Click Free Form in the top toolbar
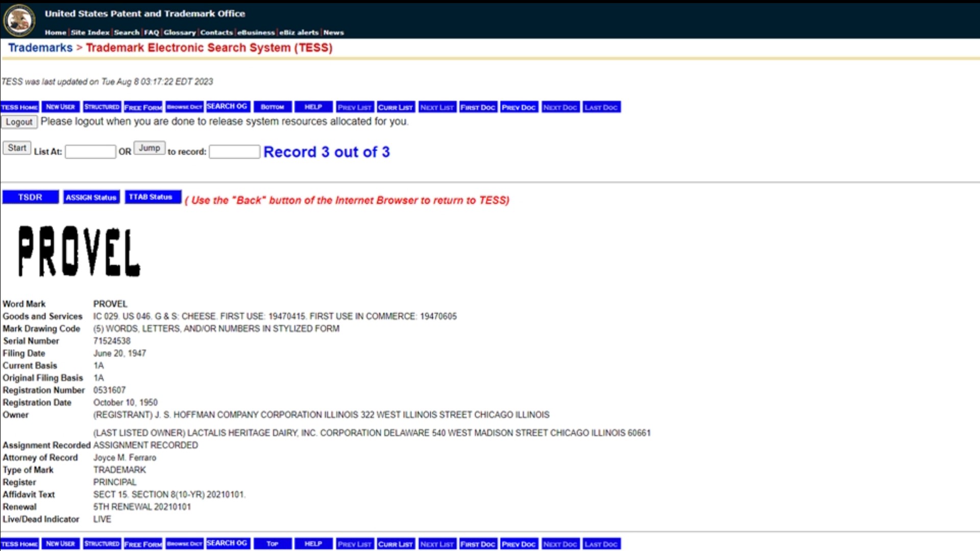 [143, 107]
